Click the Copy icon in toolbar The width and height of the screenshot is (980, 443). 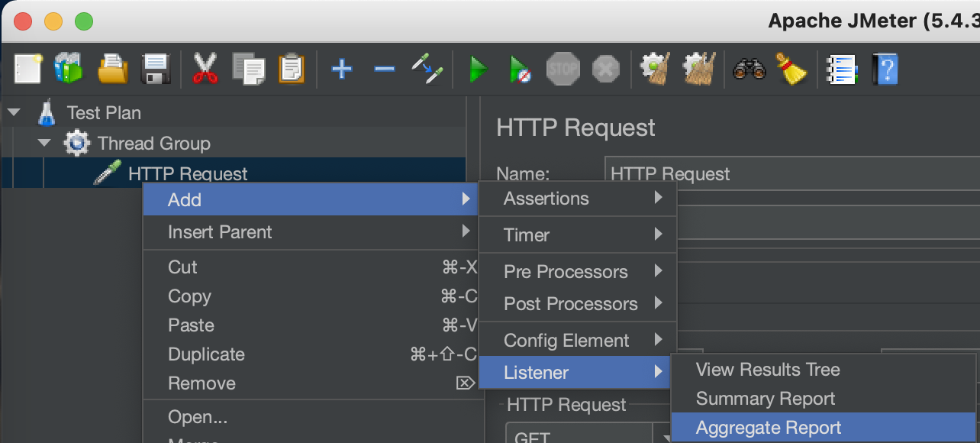click(x=249, y=69)
